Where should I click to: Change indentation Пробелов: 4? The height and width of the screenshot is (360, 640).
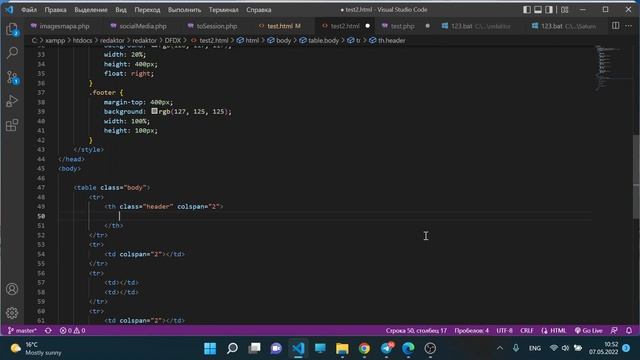coord(471,330)
